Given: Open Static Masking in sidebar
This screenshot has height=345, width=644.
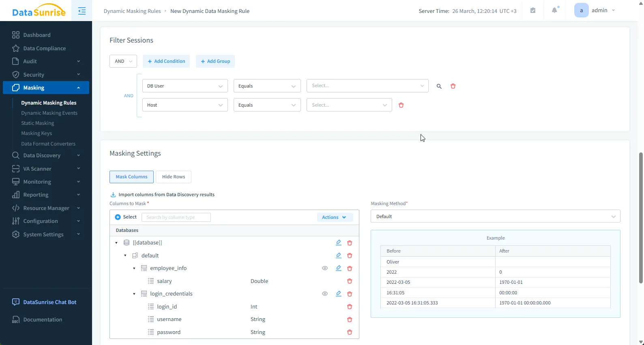Looking at the screenshot, I should [x=38, y=123].
